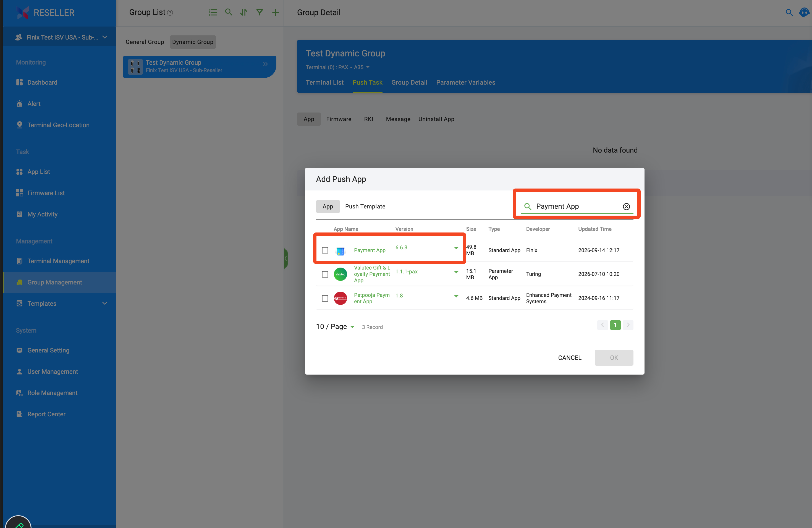Click the top-right global search icon
The height and width of the screenshot is (528, 812).
tap(789, 12)
